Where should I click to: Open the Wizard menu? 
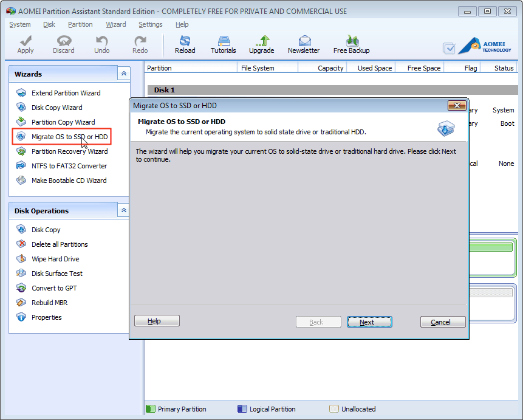116,24
